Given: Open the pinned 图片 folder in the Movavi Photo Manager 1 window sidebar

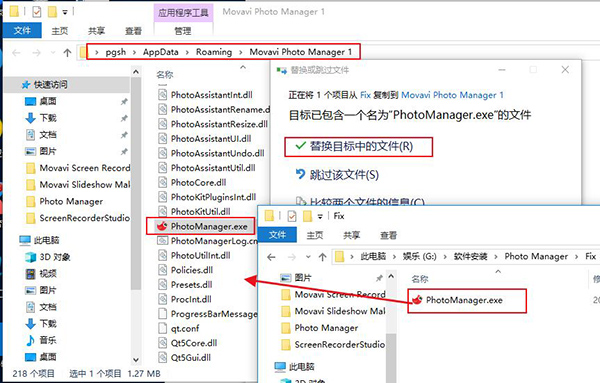Looking at the screenshot, I should (48, 151).
